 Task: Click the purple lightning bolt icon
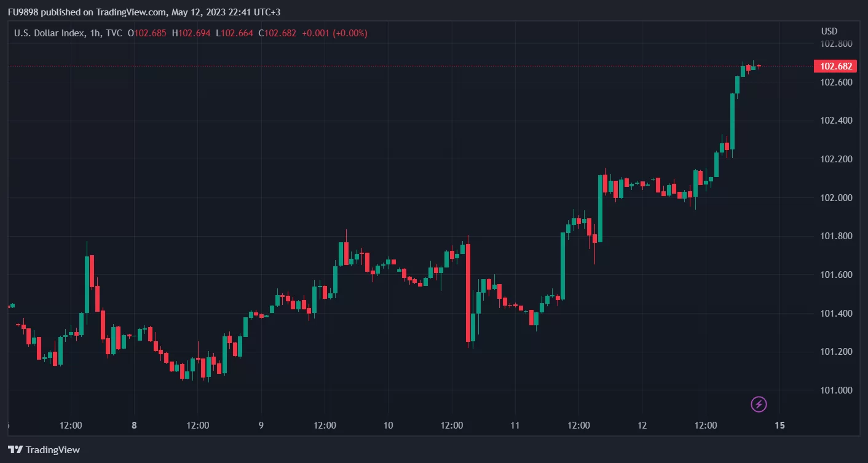(759, 404)
